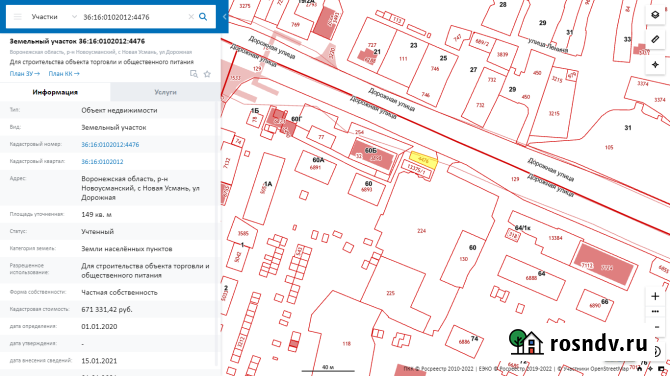
Task: Click the search magnifier icon
Action: point(203,17)
